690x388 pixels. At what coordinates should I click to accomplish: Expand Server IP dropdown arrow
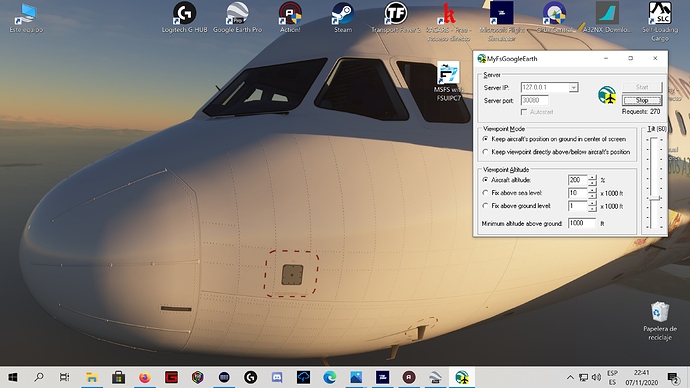coord(573,88)
